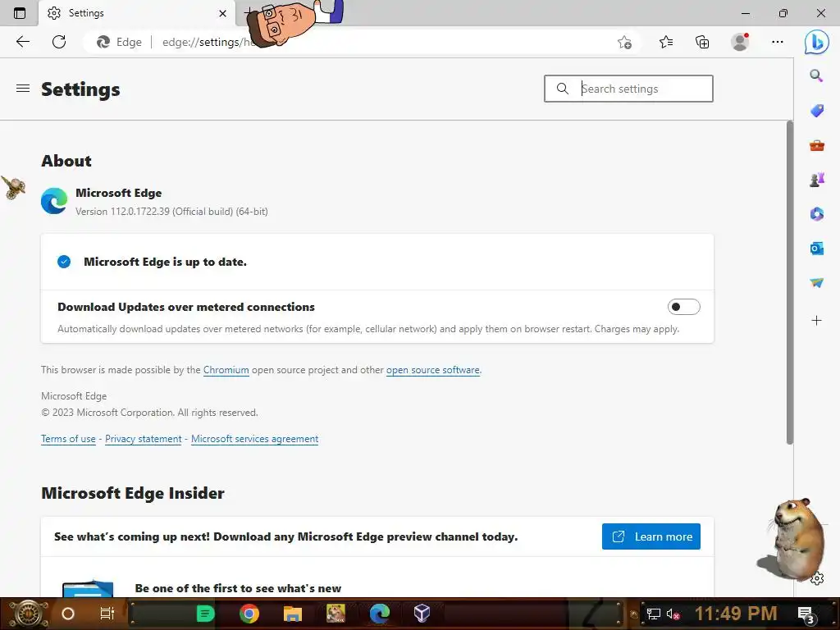
Task: Go back with the back arrow
Action: 22,42
